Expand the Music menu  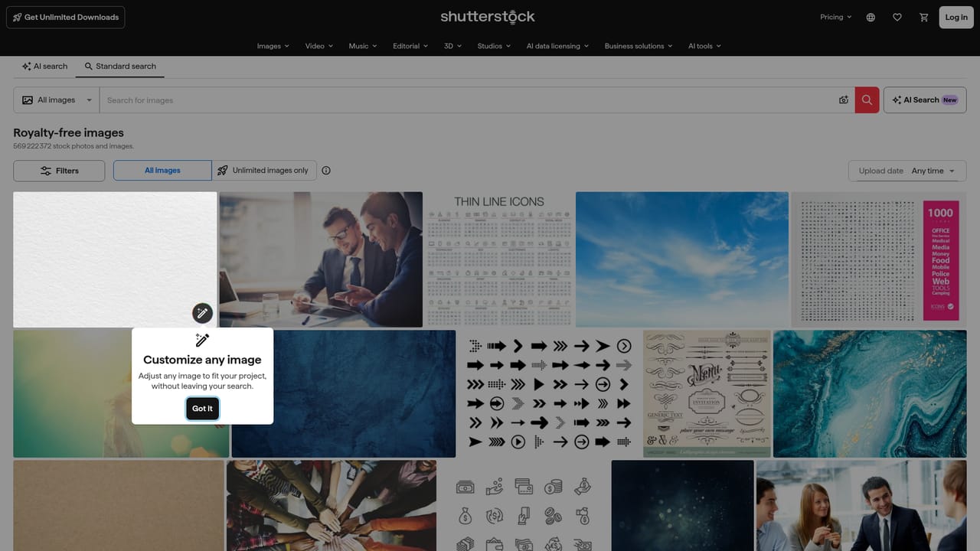point(363,46)
